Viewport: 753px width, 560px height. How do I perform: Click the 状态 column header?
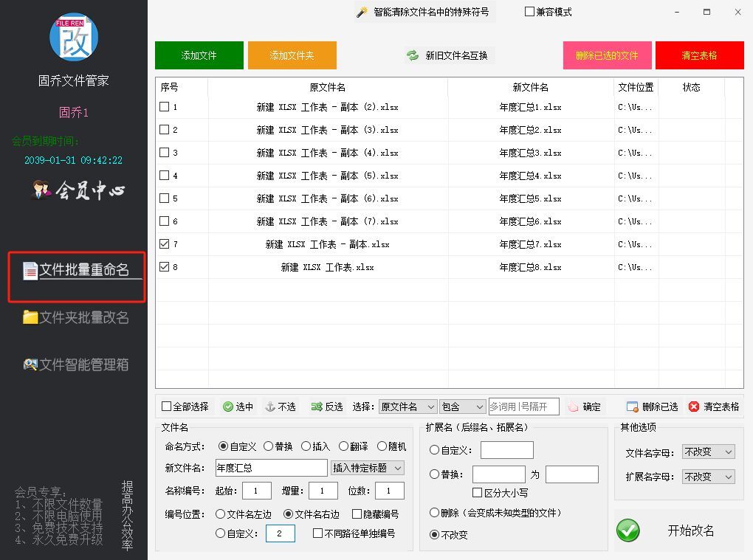[692, 87]
